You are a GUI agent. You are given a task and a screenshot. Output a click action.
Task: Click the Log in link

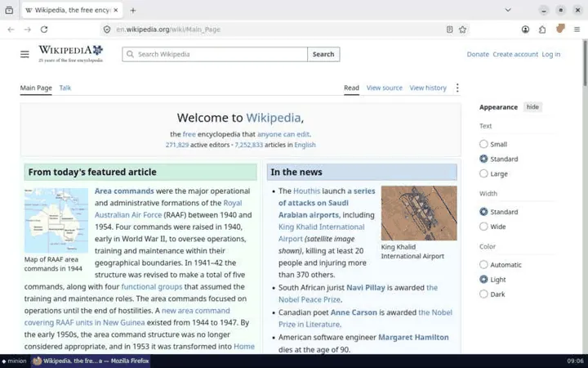tap(551, 55)
